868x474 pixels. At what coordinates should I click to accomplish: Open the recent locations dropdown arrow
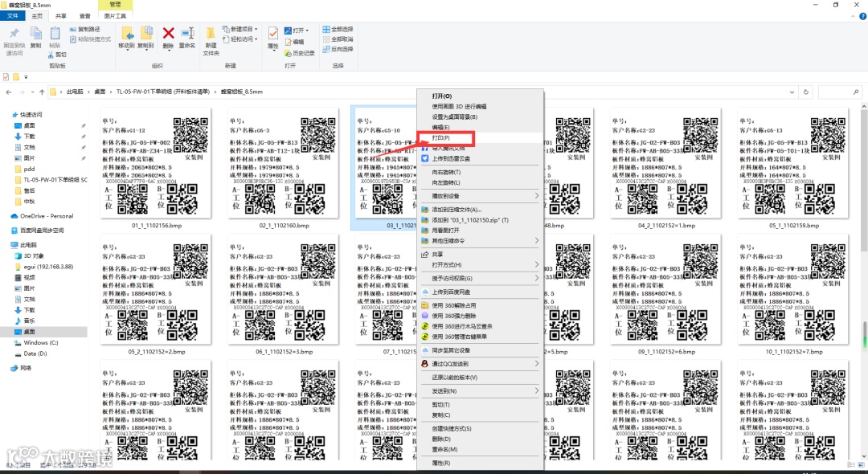click(33, 92)
